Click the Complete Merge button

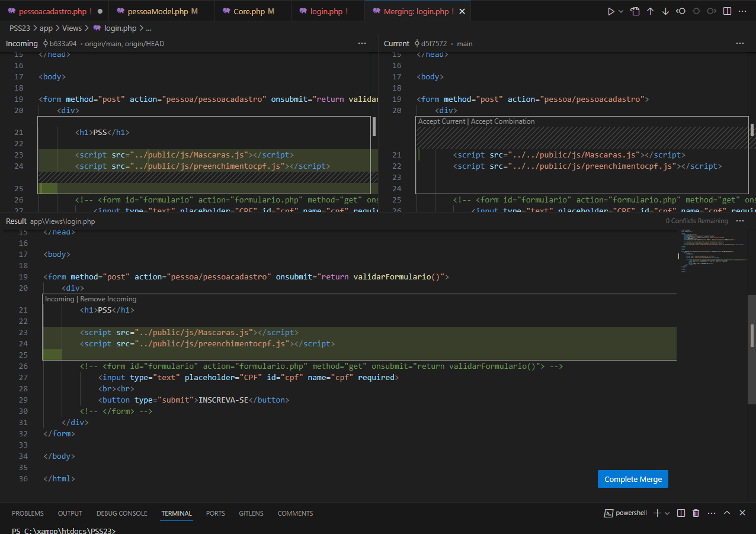(633, 479)
